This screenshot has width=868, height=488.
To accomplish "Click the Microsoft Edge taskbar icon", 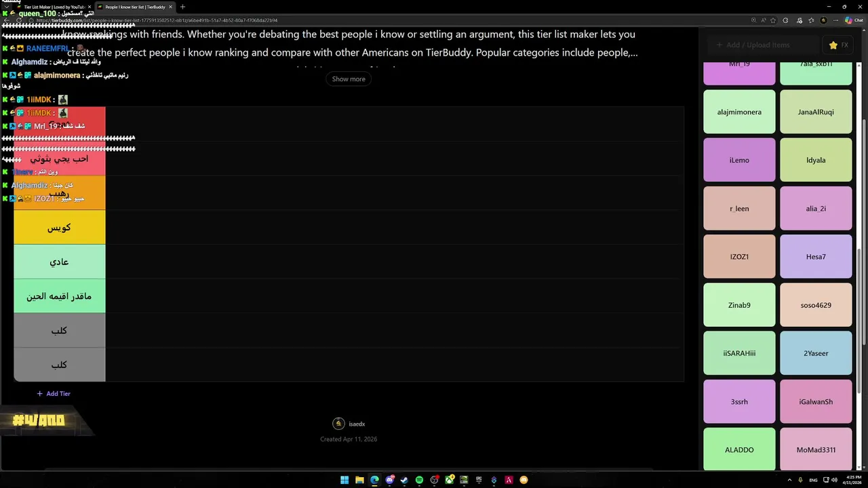I will [374, 480].
